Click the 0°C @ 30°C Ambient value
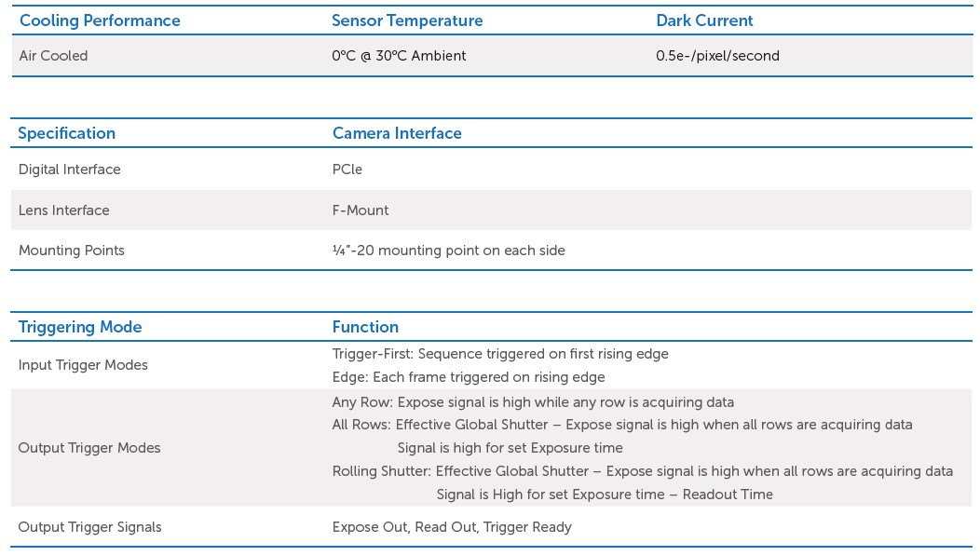The image size is (980, 556). 399,56
